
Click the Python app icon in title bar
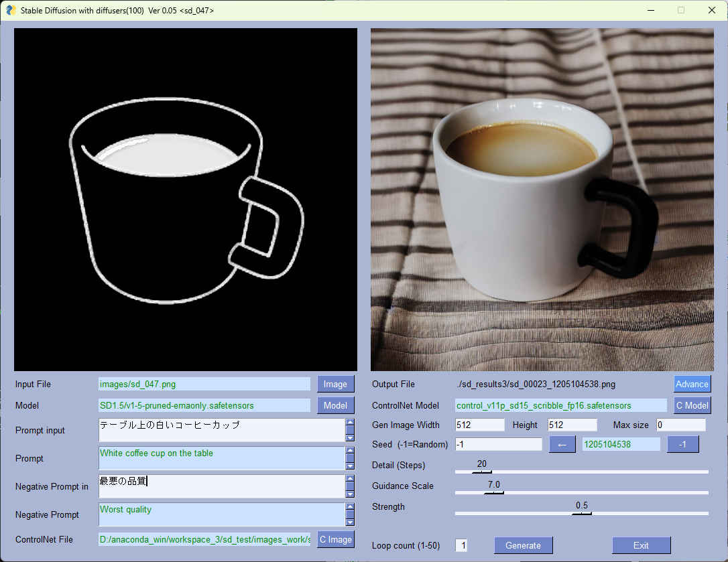pos(11,10)
